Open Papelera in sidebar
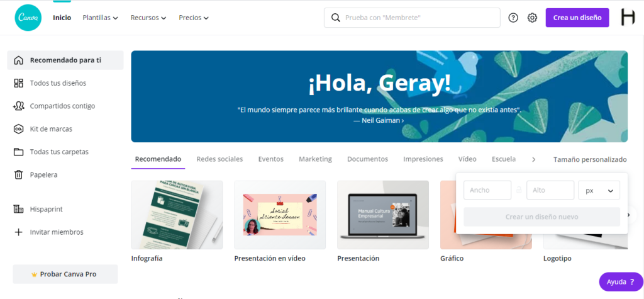Image resolution: width=644 pixels, height=299 pixels. [x=65, y=175]
